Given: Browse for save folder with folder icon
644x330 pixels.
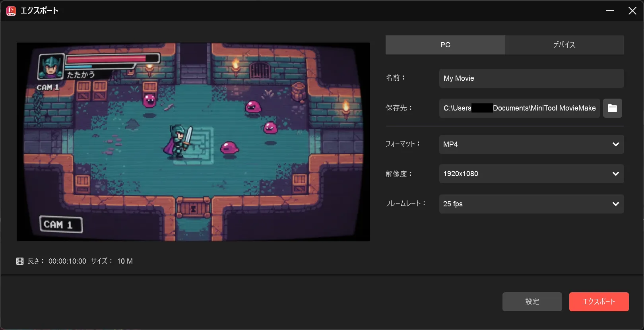Looking at the screenshot, I should (x=612, y=108).
